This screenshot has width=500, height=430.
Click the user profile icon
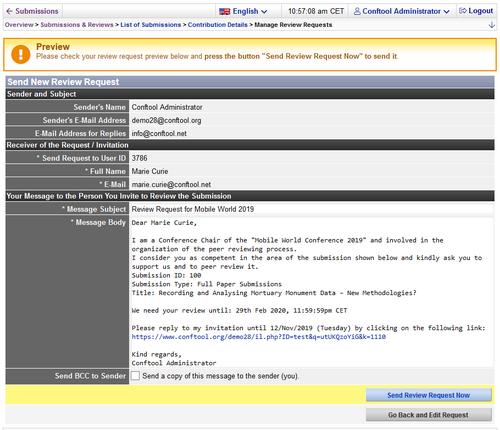(357, 11)
